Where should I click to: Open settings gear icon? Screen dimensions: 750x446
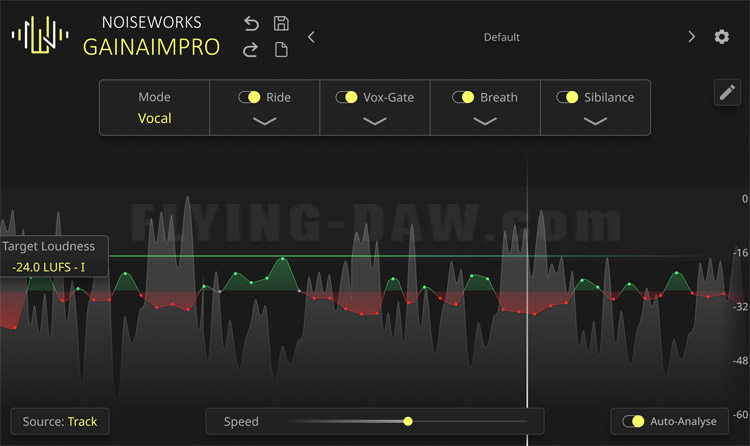click(x=722, y=37)
